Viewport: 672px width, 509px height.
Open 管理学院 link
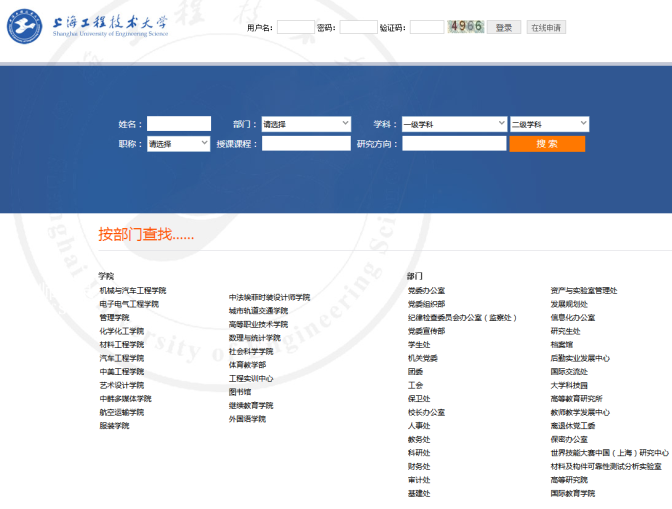tap(114, 317)
